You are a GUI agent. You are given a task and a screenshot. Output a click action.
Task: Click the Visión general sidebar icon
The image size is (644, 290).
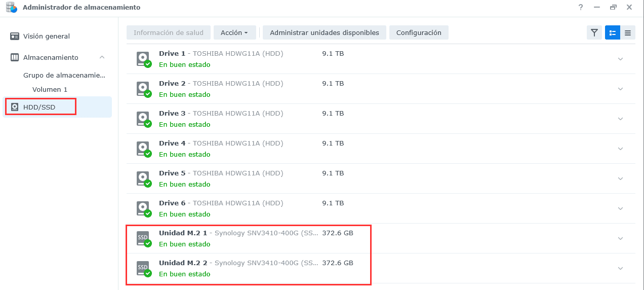(x=15, y=37)
